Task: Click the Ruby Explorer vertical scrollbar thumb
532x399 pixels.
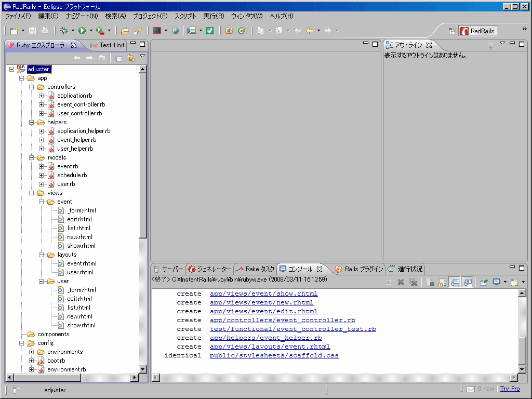Action: coord(142,156)
